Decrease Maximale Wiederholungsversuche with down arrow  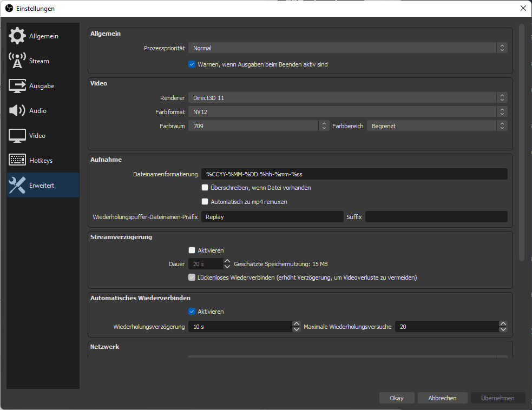(x=503, y=329)
